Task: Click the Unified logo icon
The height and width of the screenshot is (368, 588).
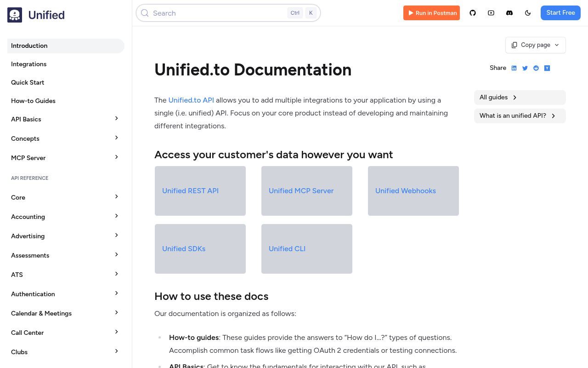Action: [x=15, y=15]
